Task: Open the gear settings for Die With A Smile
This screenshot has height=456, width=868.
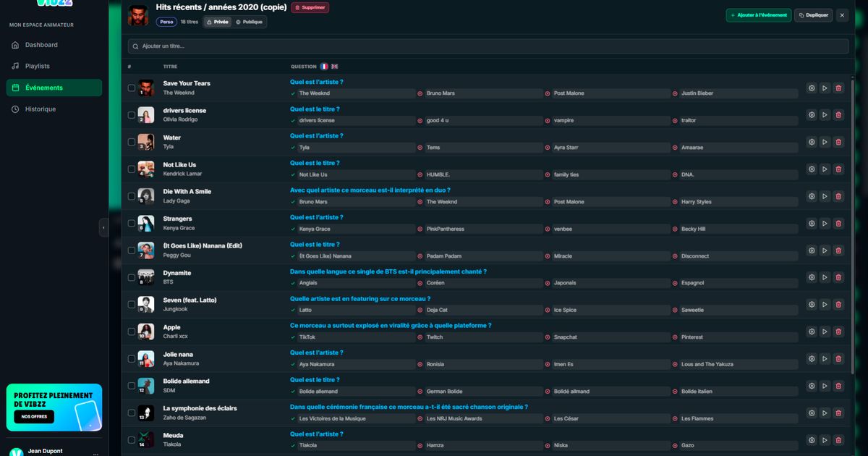Action: pos(812,196)
